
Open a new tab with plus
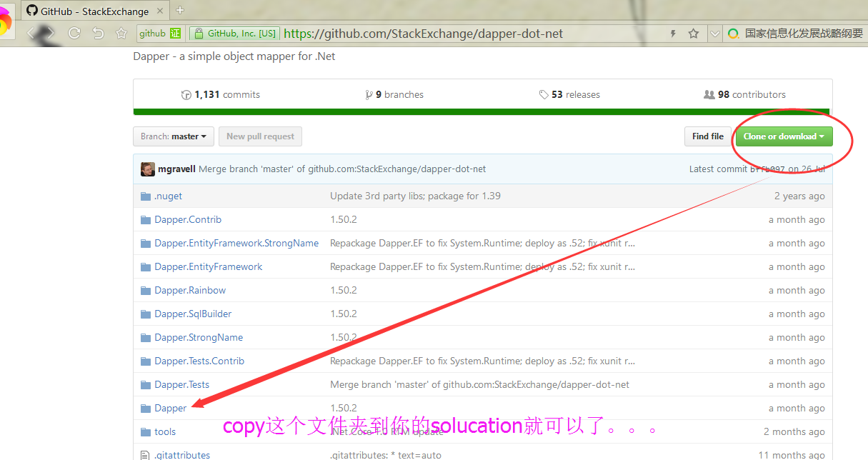pyautogui.click(x=180, y=10)
